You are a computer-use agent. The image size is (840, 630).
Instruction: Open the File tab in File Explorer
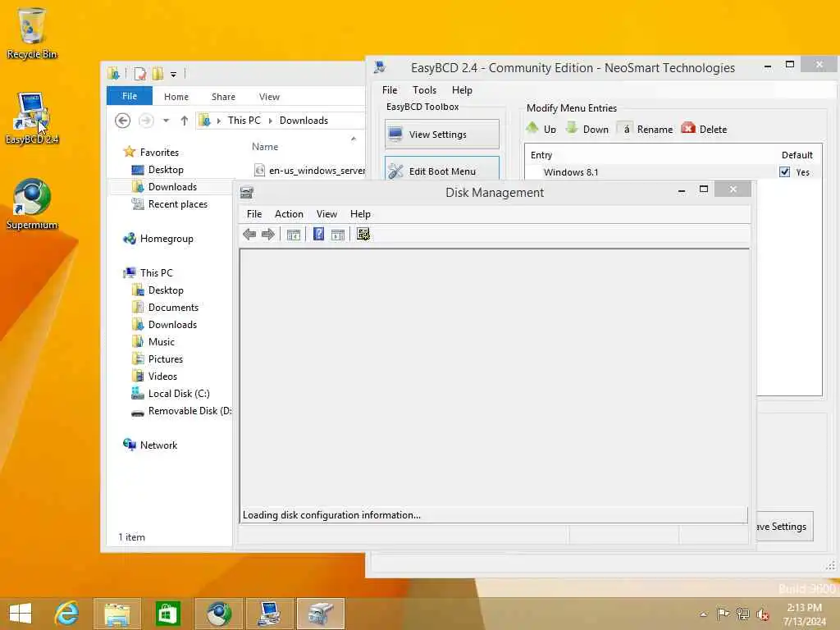click(130, 96)
